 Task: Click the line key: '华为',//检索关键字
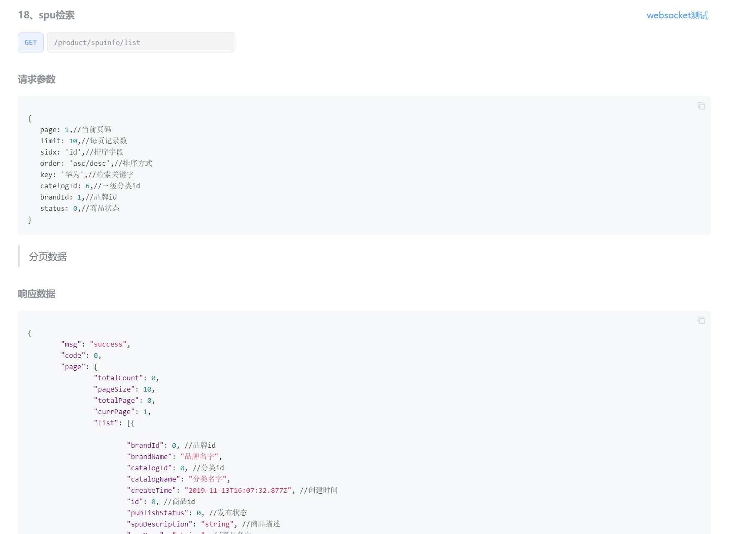tap(87, 175)
